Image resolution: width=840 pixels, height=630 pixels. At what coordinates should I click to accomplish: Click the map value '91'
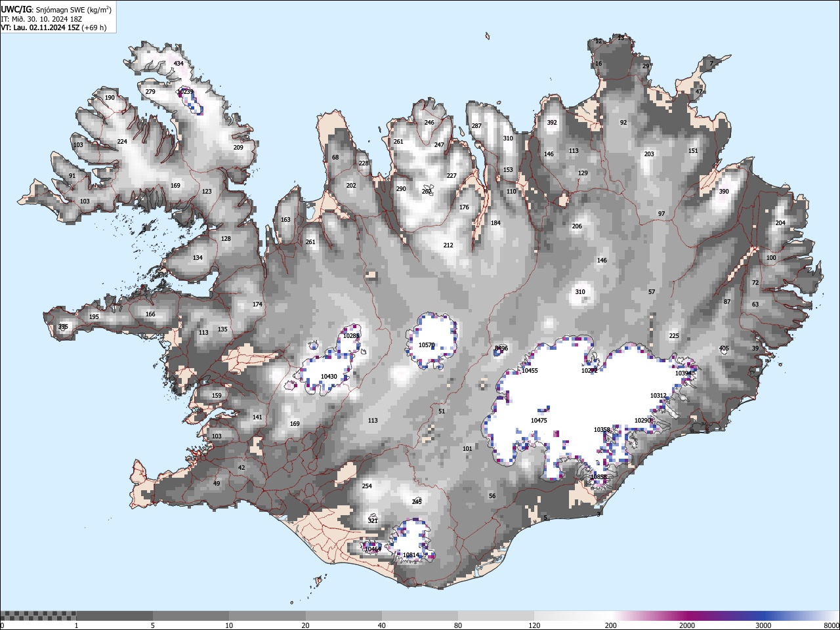[72, 176]
